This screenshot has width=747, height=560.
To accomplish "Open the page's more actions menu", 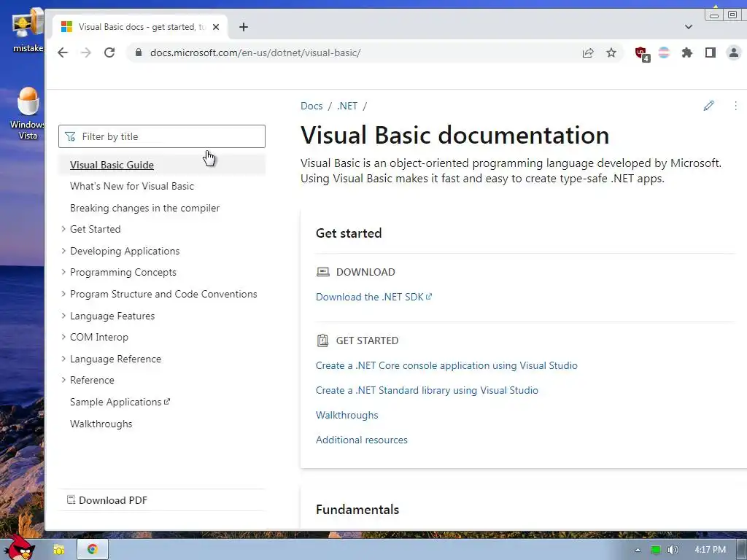I will pos(735,106).
